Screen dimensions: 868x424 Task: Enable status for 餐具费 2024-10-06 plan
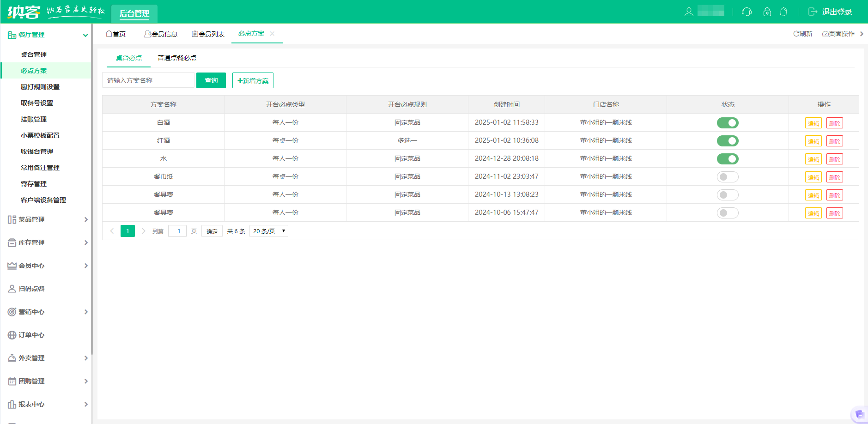728,213
